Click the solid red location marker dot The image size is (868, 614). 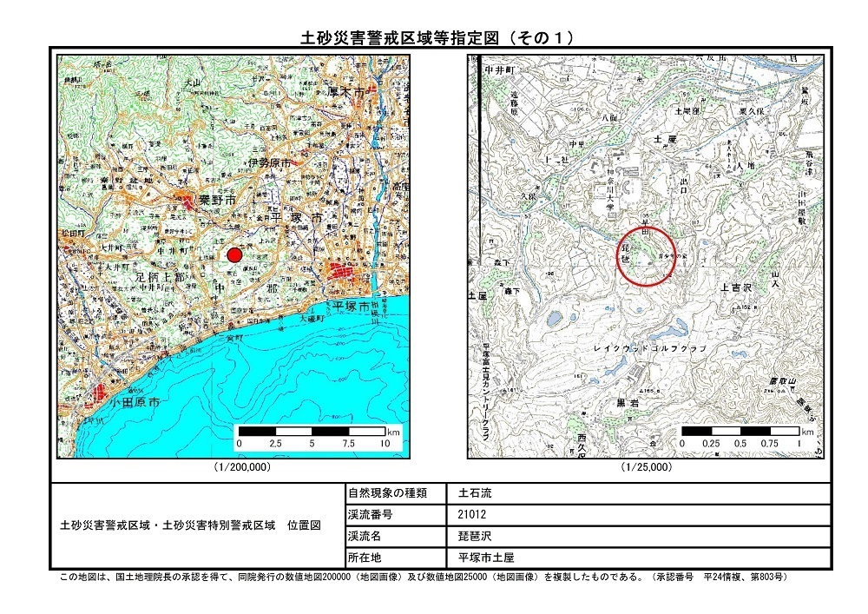click(x=233, y=254)
